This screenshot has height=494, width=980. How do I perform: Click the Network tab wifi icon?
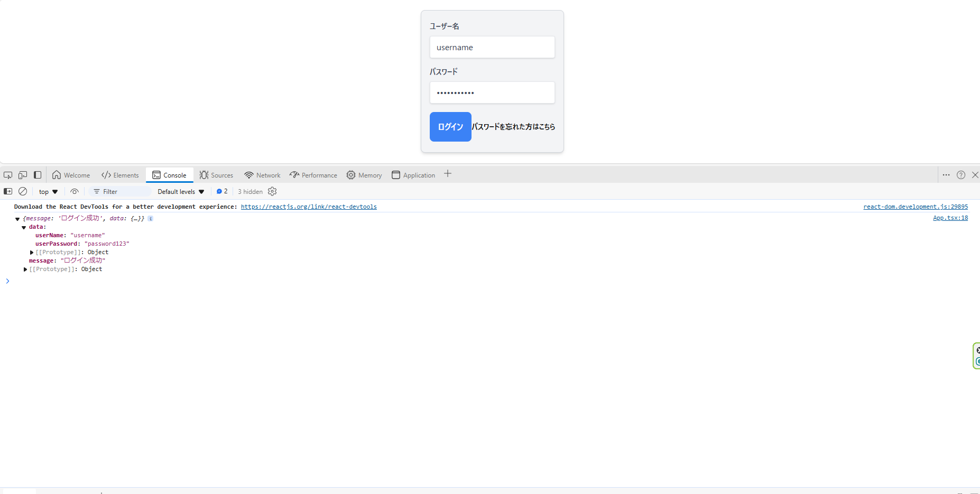pyautogui.click(x=249, y=175)
